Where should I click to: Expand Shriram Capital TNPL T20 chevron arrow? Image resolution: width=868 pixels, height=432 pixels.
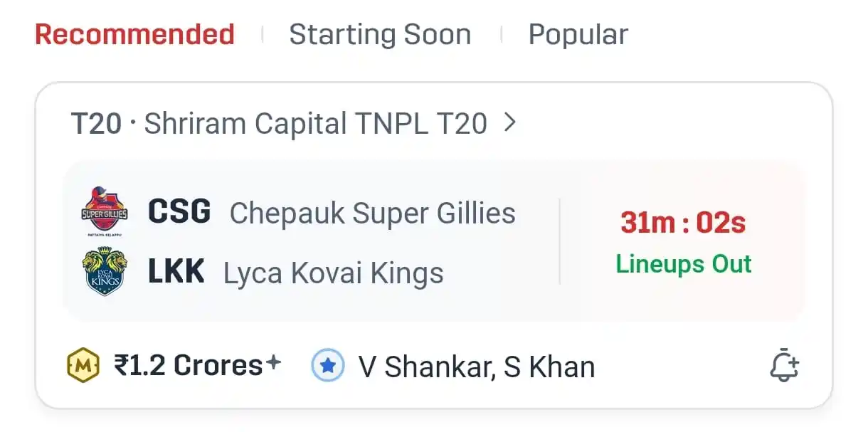pos(509,123)
